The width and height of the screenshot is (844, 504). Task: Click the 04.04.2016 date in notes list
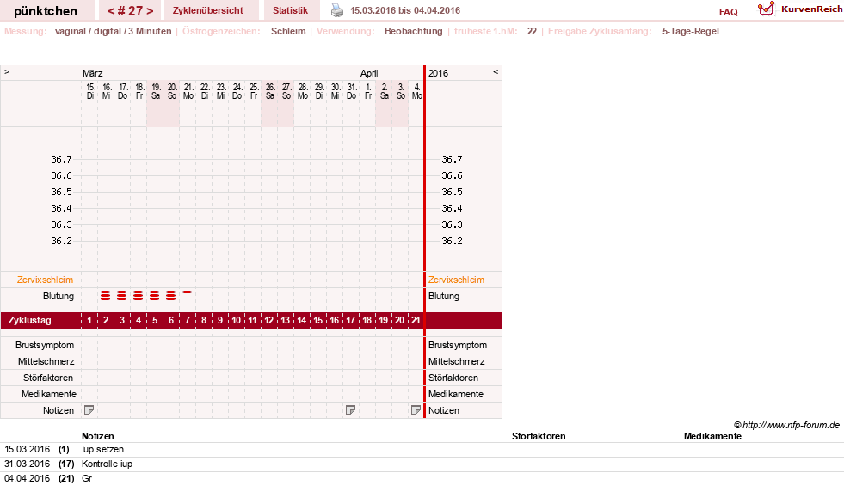[27, 478]
